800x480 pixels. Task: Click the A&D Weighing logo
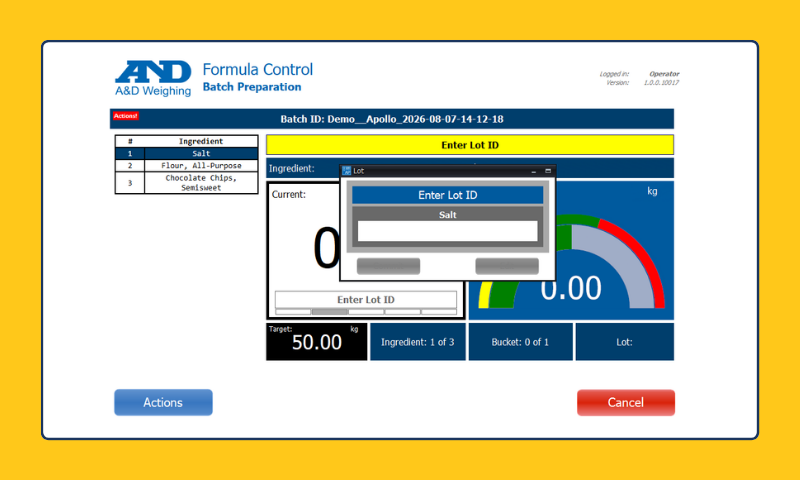pyautogui.click(x=153, y=79)
